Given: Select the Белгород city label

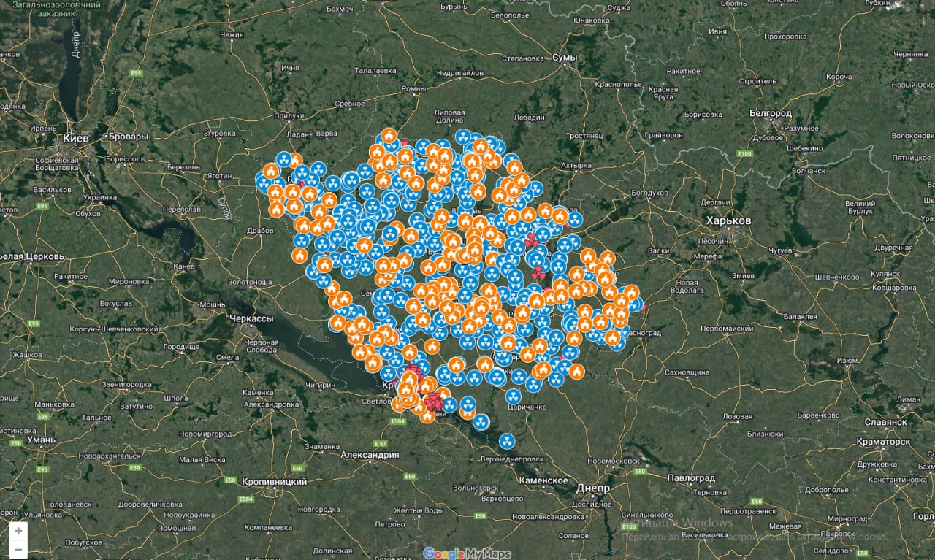Looking at the screenshot, I should (771, 113).
